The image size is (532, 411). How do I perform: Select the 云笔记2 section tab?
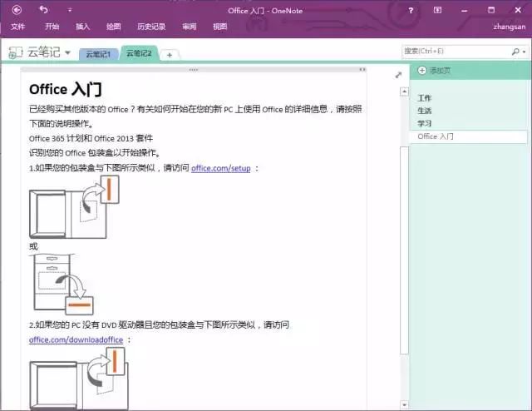coord(139,53)
